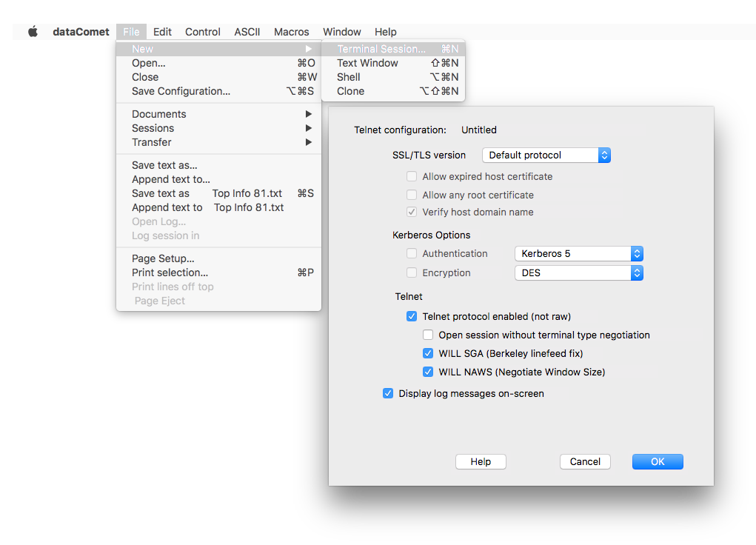Viewport: 756px width, 545px height.
Task: Check Open session without terminal type negotiation
Action: pyautogui.click(x=428, y=335)
